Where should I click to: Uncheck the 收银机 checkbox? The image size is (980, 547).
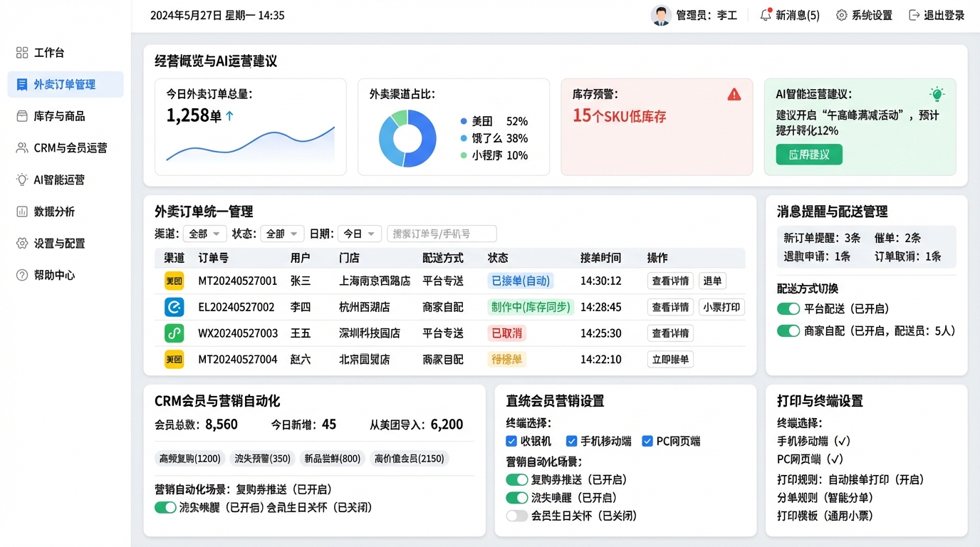pos(511,441)
